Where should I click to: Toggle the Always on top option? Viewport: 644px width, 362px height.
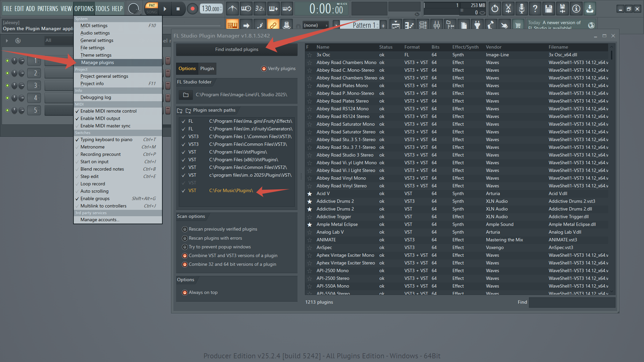point(185,292)
